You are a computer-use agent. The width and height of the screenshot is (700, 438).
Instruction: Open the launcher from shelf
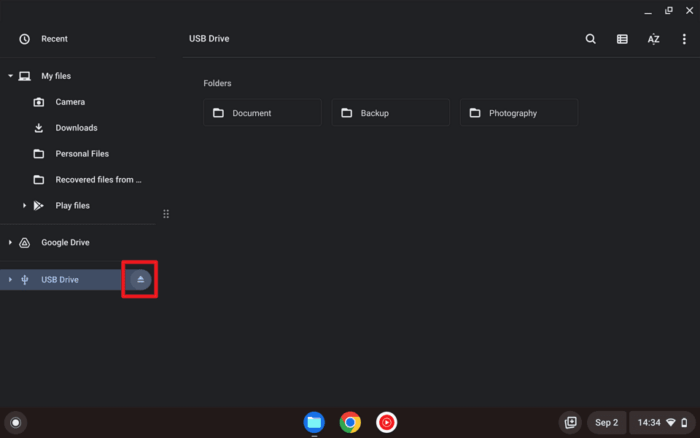[16, 422]
